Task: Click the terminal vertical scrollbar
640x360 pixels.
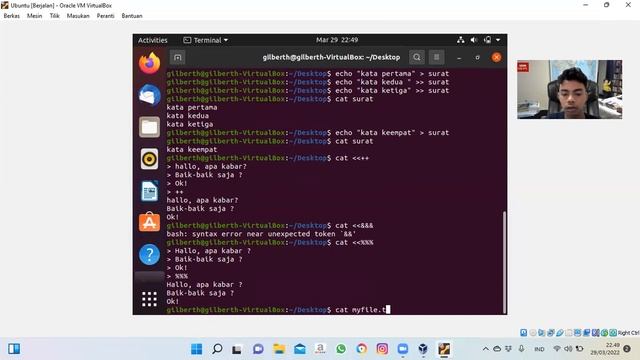Action: pyautogui.click(x=504, y=262)
